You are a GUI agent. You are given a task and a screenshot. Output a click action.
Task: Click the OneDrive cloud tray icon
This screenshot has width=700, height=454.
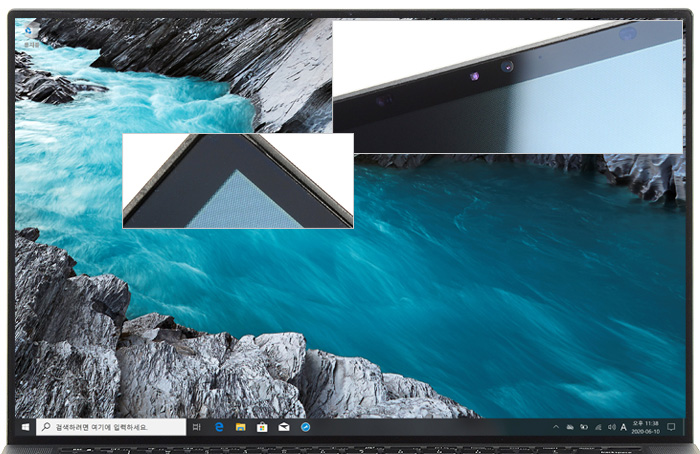570,427
